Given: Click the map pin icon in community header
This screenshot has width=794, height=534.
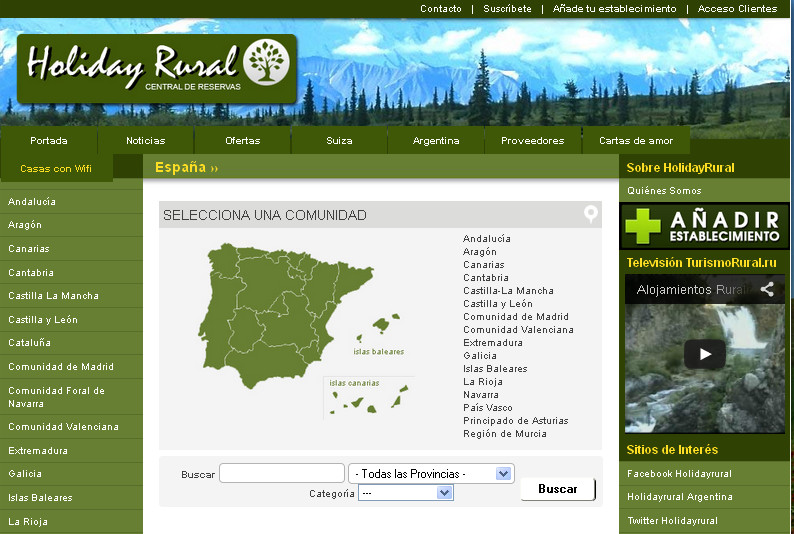Looking at the screenshot, I should click(x=591, y=214).
